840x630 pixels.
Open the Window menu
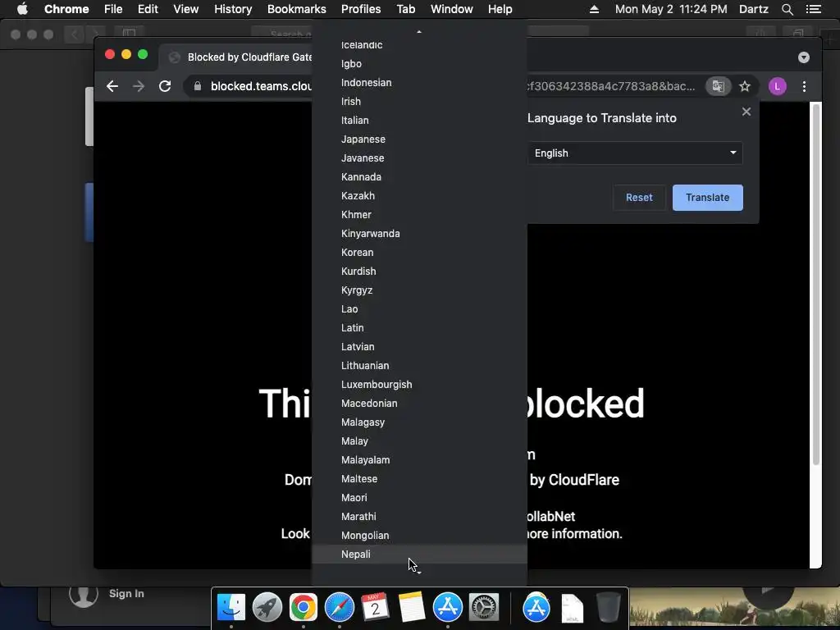(452, 9)
